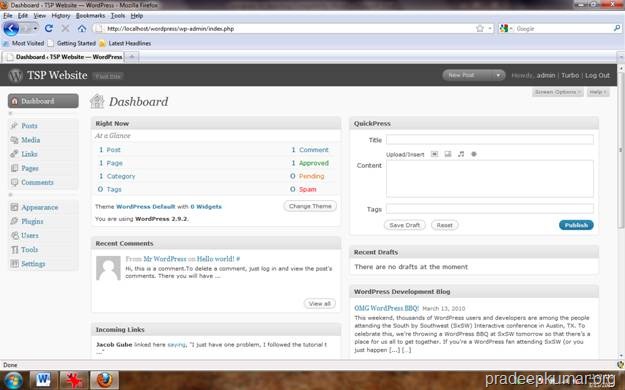
Task: Click QuickPress add media icon
Action: (x=474, y=154)
